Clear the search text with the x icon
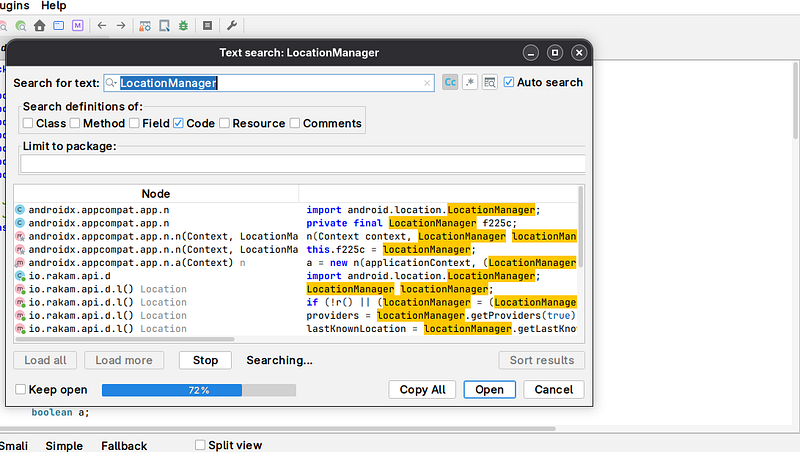The height and width of the screenshot is (452, 800). [x=427, y=83]
